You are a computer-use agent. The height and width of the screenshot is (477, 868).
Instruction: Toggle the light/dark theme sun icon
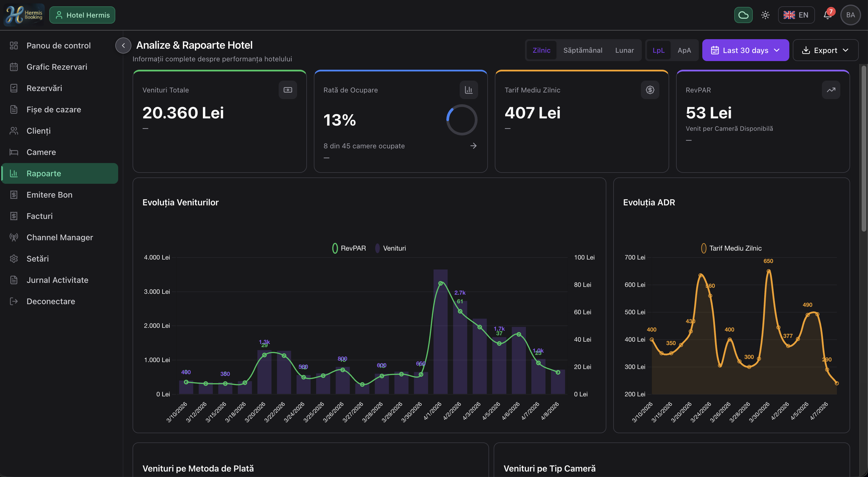tap(765, 15)
